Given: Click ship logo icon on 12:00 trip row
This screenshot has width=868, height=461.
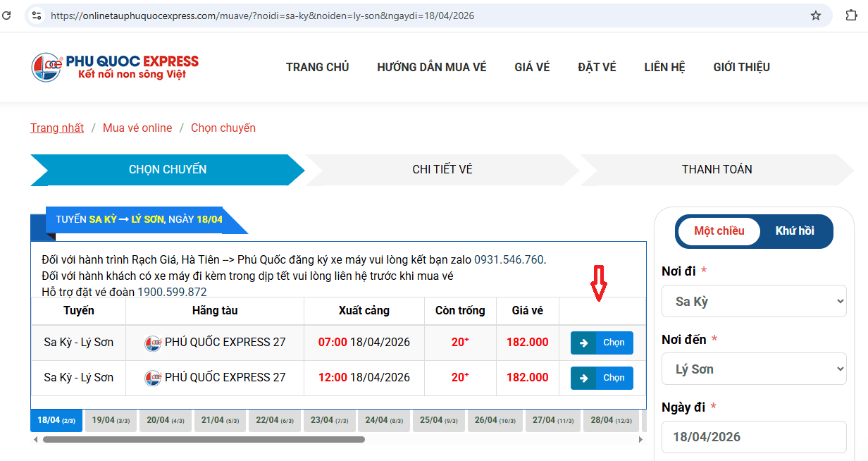Looking at the screenshot, I should 153,378.
